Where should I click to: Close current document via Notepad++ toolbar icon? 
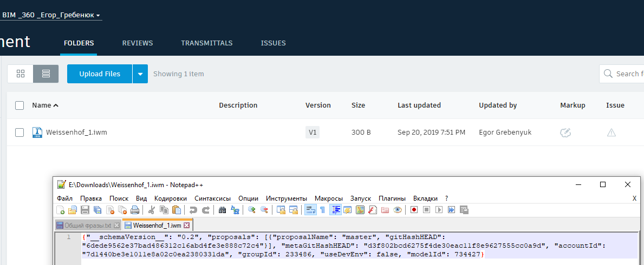[110, 210]
